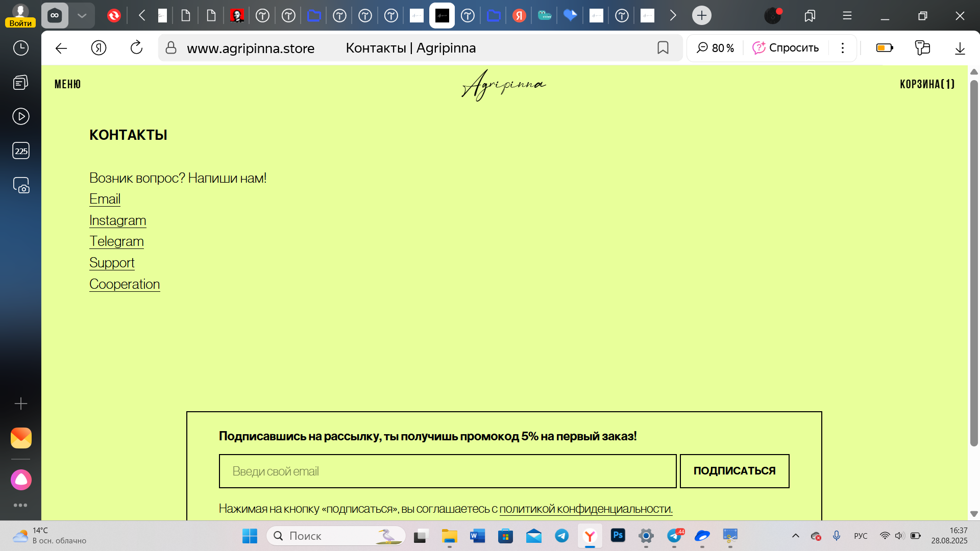Image resolution: width=980 pixels, height=551 pixels.
Task: Open the tabs collection sidebar icon
Action: [21, 83]
